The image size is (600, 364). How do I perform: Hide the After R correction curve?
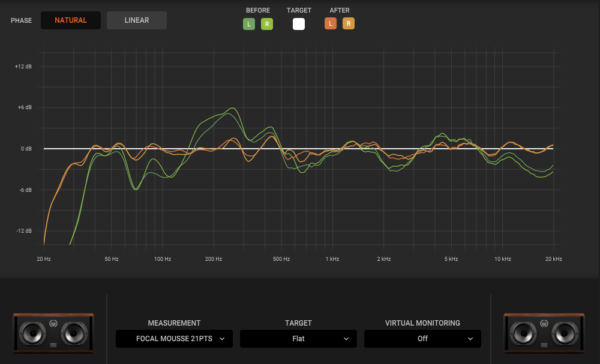pyautogui.click(x=349, y=24)
